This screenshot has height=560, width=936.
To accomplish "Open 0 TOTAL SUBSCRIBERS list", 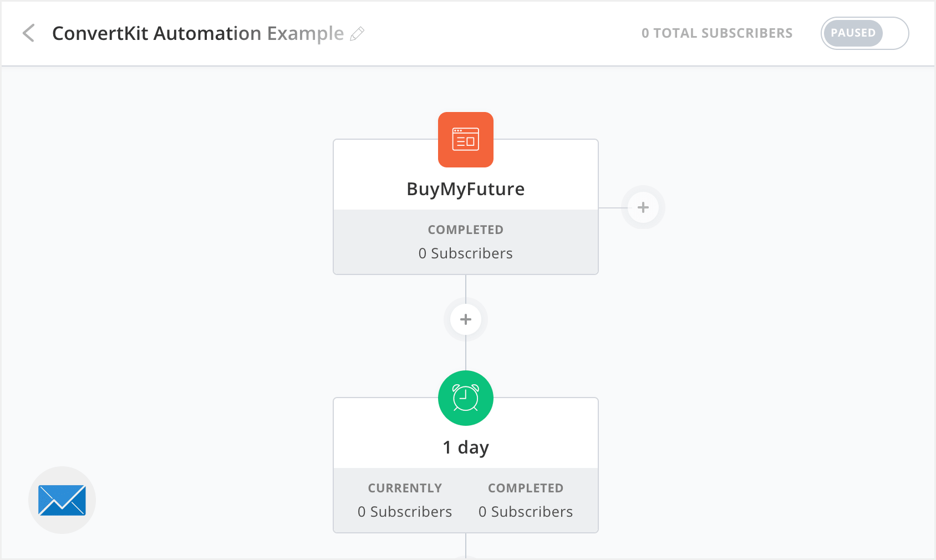I will pyautogui.click(x=717, y=33).
